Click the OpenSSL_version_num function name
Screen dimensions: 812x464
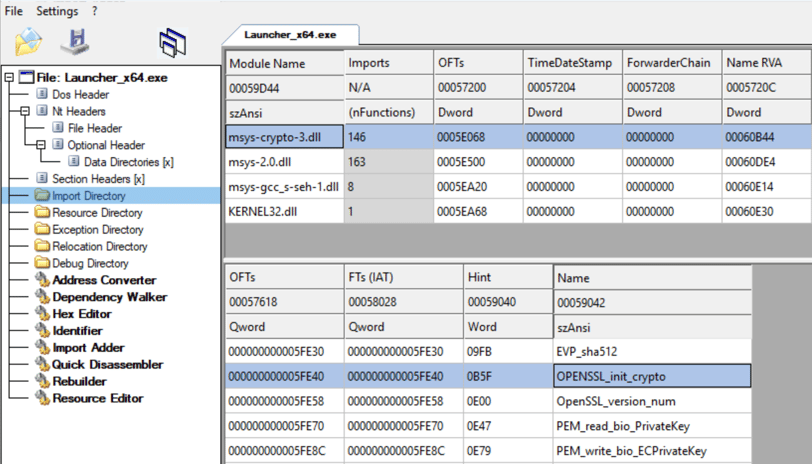click(616, 401)
